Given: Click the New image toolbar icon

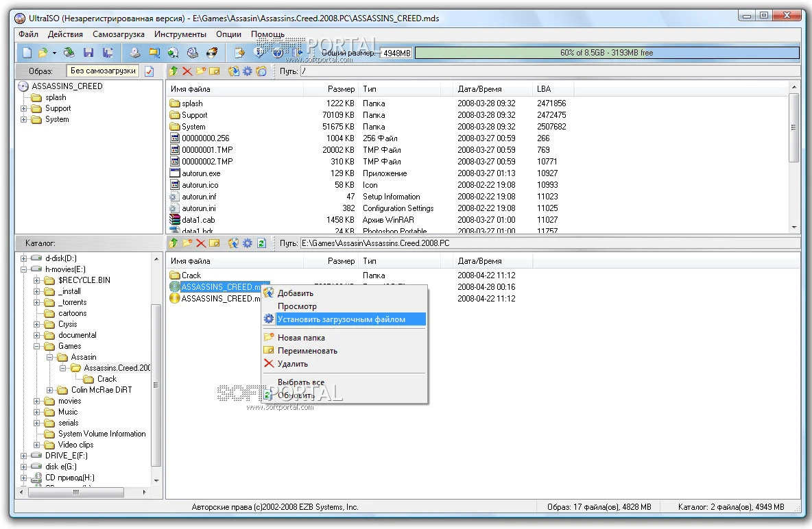Looking at the screenshot, I should 27,52.
